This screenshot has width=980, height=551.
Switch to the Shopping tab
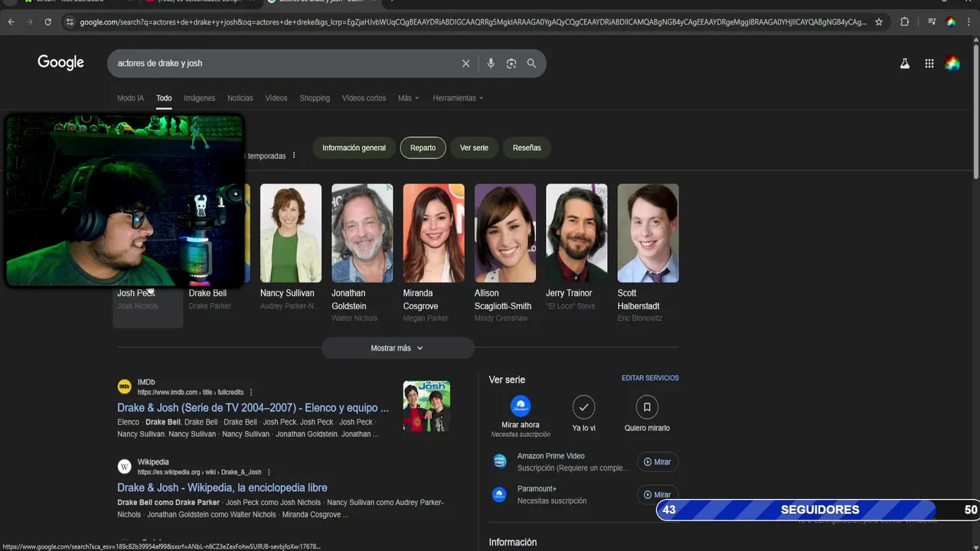pos(315,98)
